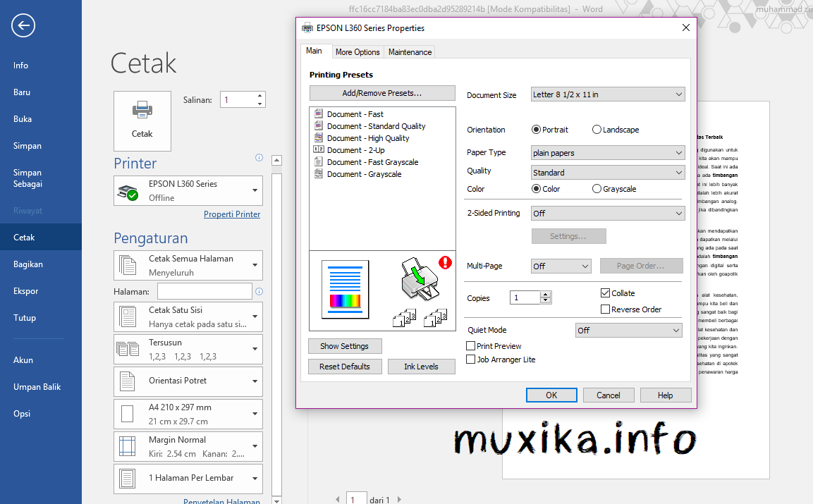Confirm with the OK button

pos(551,395)
